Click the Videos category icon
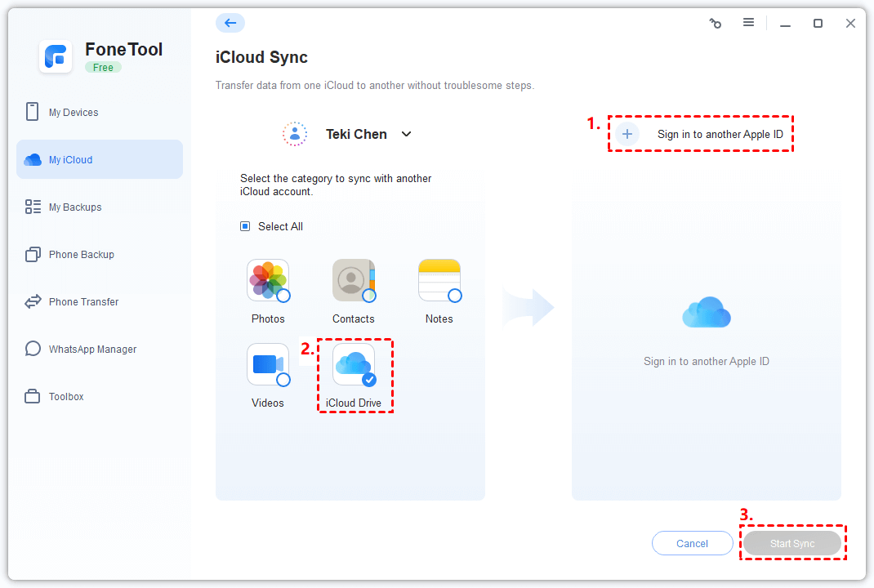 click(267, 364)
